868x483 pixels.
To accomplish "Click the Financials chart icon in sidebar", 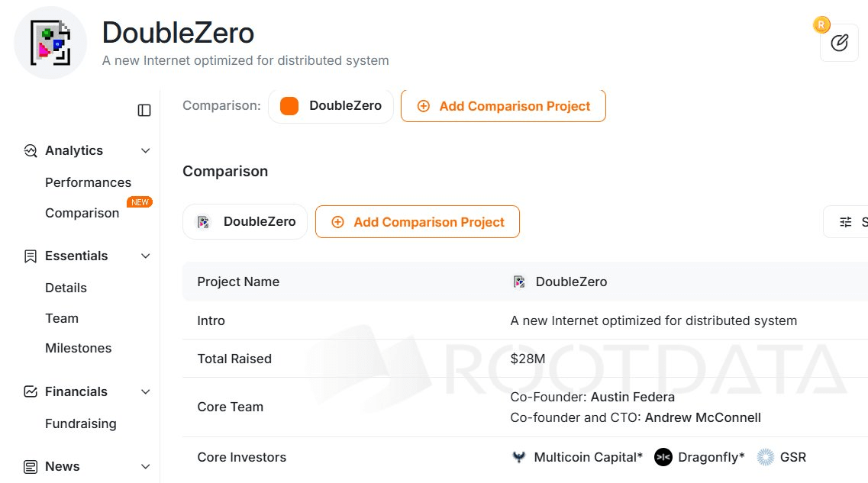I will [x=31, y=391].
